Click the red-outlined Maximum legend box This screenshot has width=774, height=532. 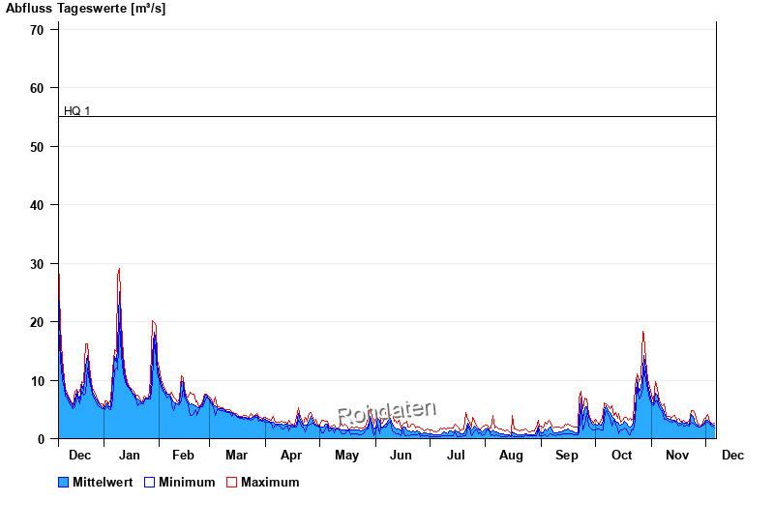[x=231, y=482]
